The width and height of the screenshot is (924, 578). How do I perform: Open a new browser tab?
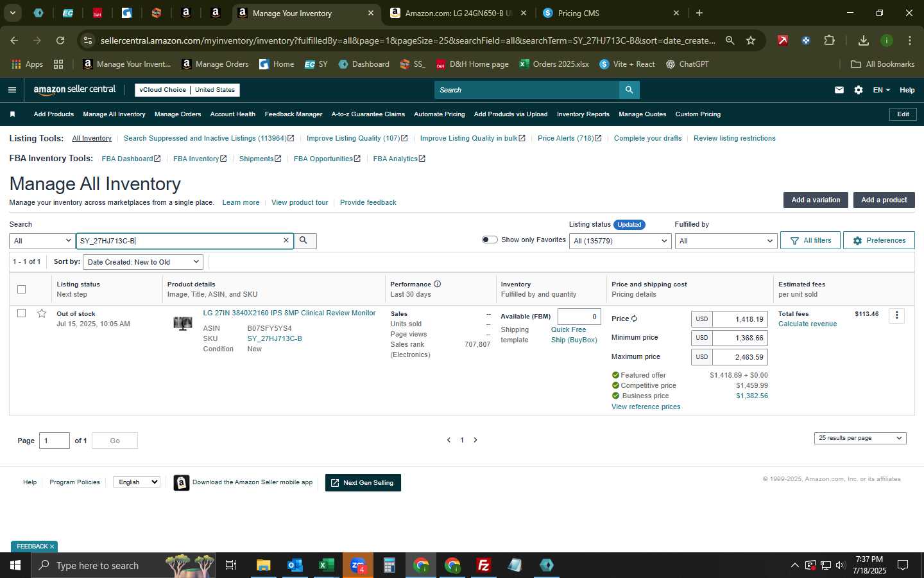699,13
